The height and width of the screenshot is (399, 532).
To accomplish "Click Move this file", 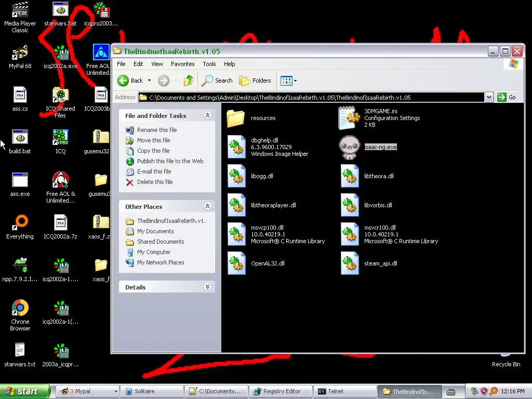I will [x=153, y=140].
